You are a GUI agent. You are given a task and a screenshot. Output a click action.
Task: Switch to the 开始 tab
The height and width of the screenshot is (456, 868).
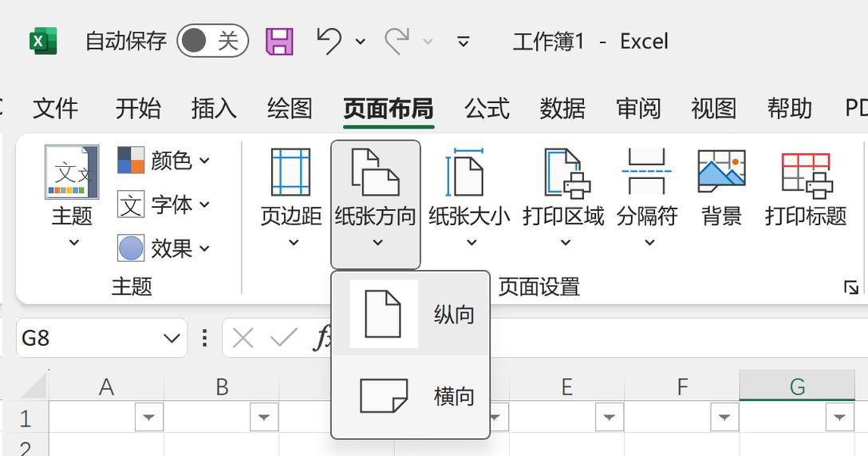138,108
